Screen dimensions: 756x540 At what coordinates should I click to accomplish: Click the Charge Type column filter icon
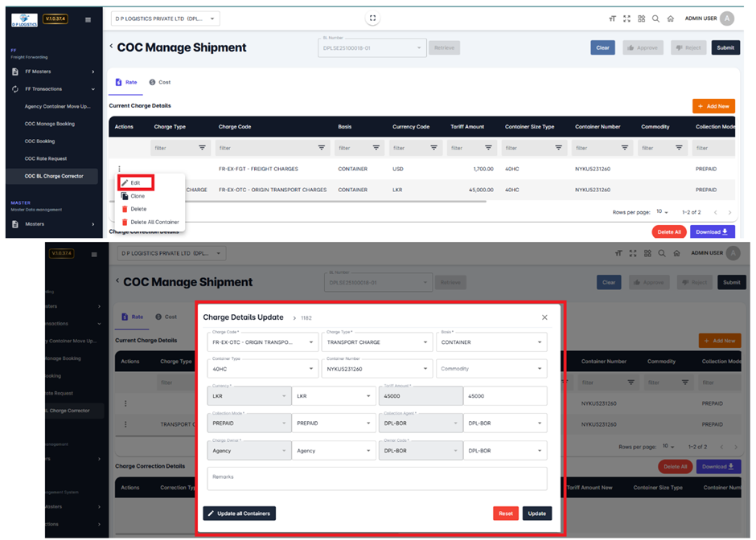(203, 148)
